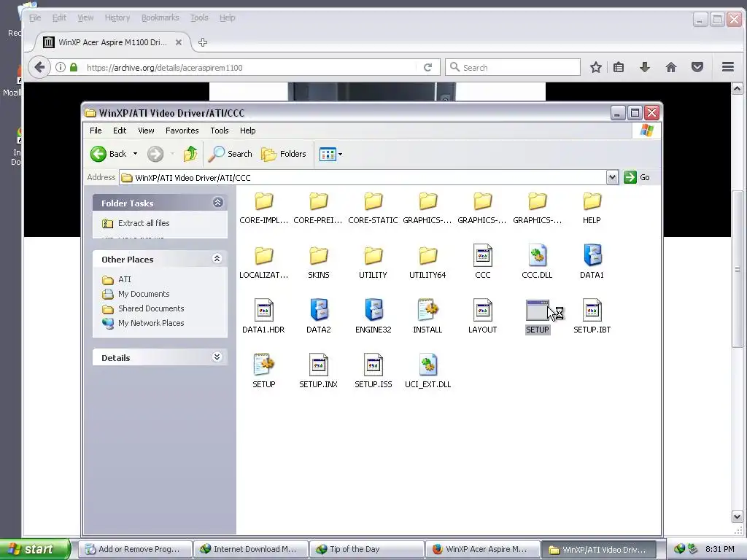Select the SETUP.ISS file
The image size is (747, 560).
click(x=373, y=371)
